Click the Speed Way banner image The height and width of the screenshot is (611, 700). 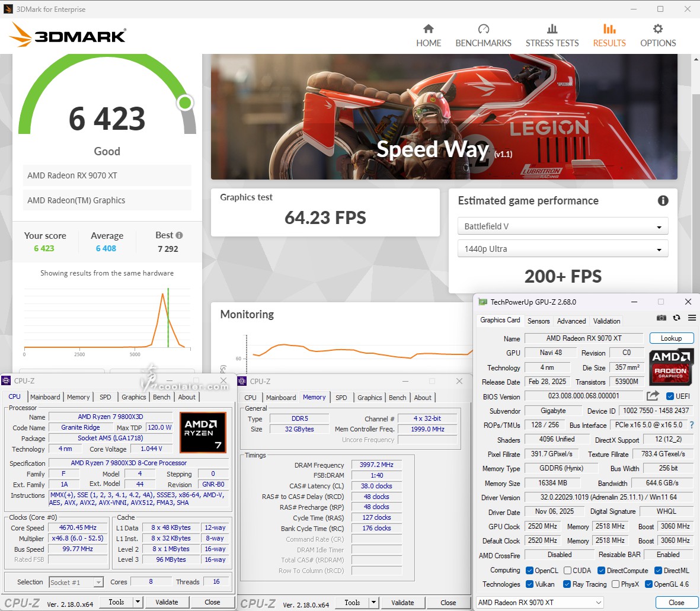tap(444, 117)
